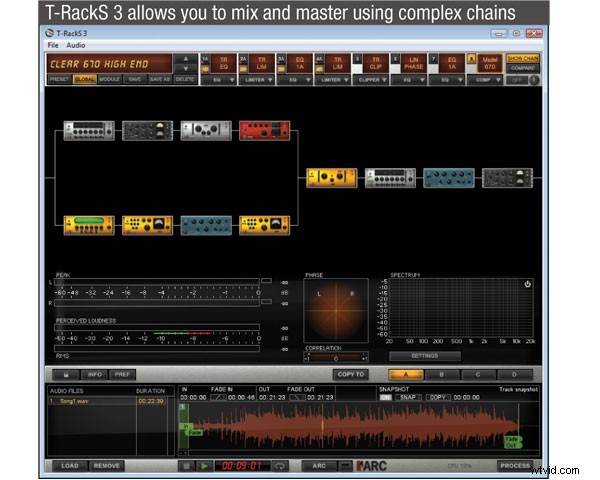Click the Fade In curve shape icon
The width and height of the screenshot is (600, 480).
[x=218, y=398]
